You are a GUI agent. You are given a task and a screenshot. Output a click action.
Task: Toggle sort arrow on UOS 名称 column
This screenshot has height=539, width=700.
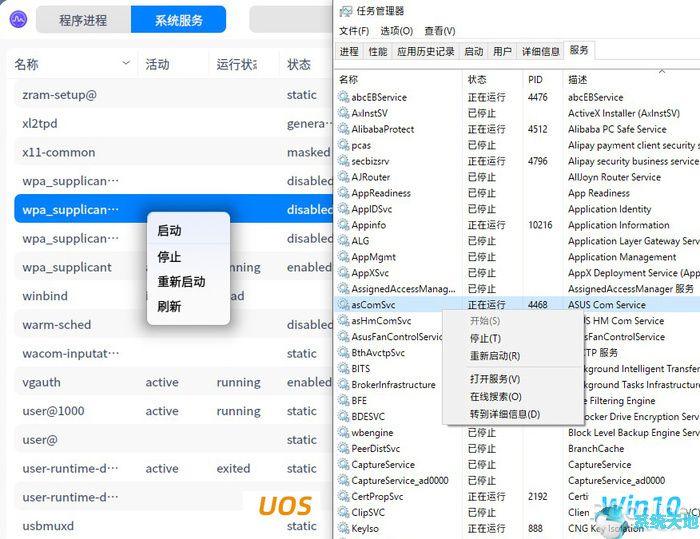pyautogui.click(x=126, y=63)
